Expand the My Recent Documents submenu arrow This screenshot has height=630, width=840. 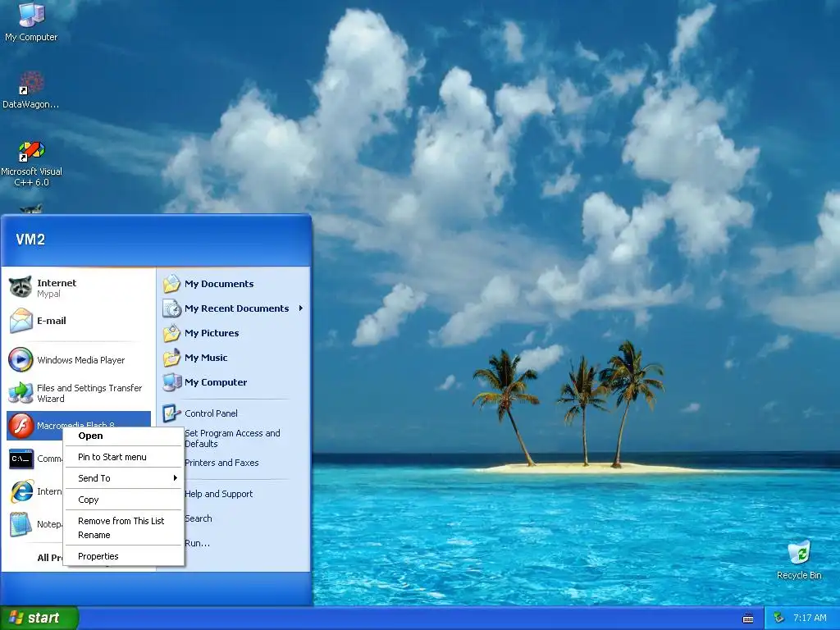click(x=301, y=308)
